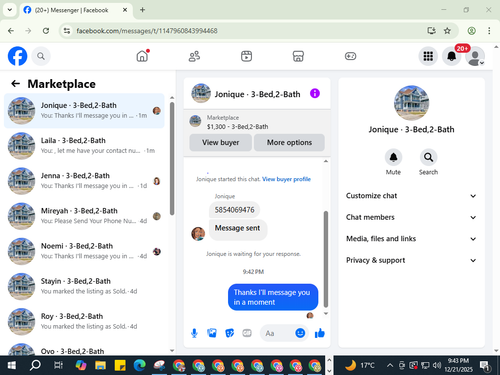Image resolution: width=500 pixels, height=375 pixels.
Task: Click the 5854069476 message bubble
Action: 234,210
